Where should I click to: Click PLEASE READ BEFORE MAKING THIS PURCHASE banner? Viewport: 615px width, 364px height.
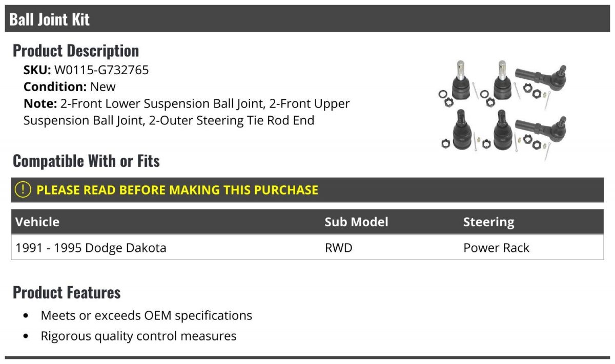click(307, 189)
